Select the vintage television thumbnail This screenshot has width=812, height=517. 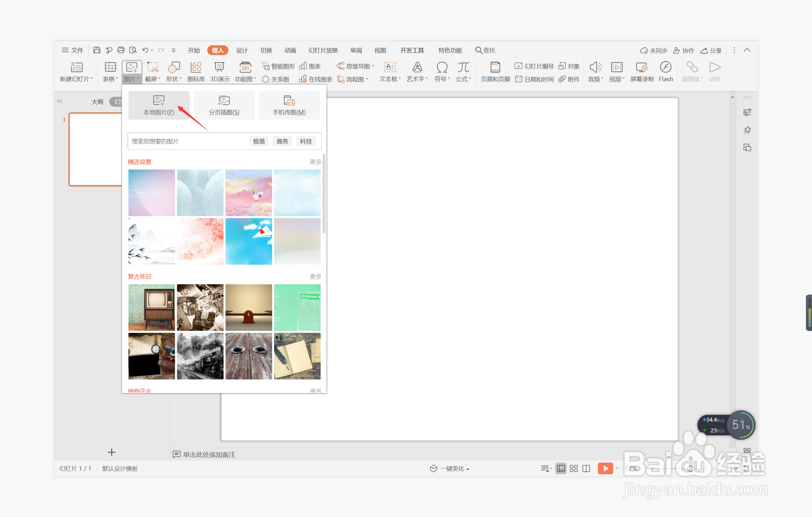(151, 307)
